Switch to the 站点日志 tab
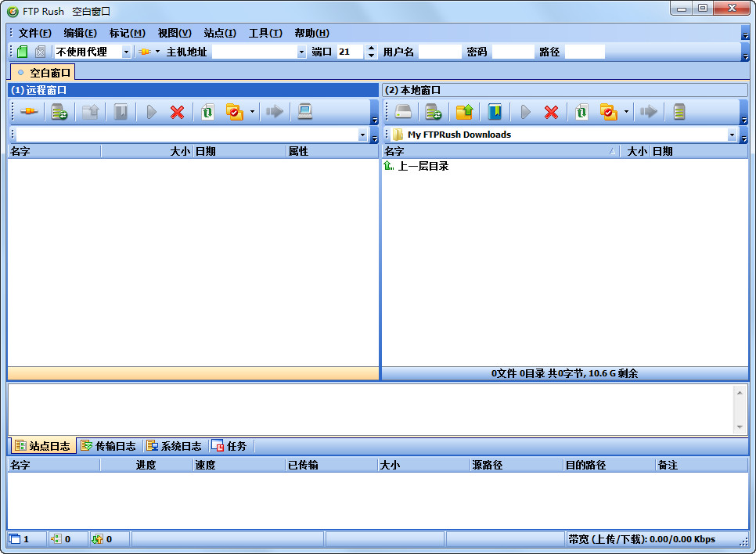Viewport: 756px width, 554px height. 43,446
